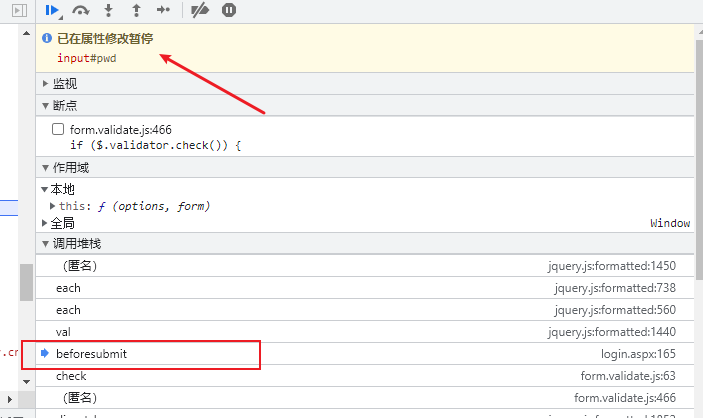Collapse the 调用堆栈 (Call Stack) section
This screenshot has height=418, width=703.
pyautogui.click(x=76, y=243)
